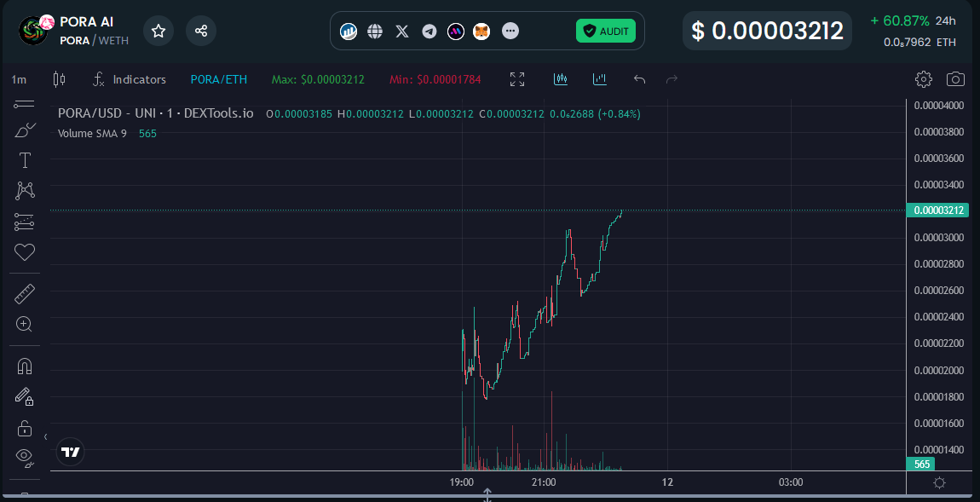Open the heart icons tool
This screenshot has height=502, width=980.
click(25, 252)
